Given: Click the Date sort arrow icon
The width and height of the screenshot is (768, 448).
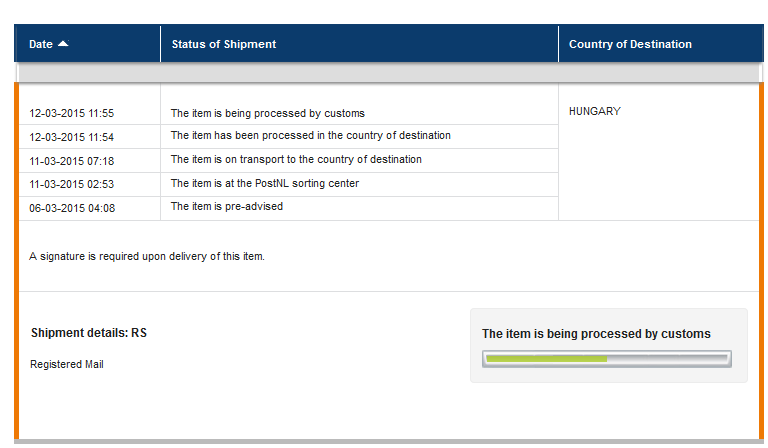Looking at the screenshot, I should pyautogui.click(x=63, y=44).
